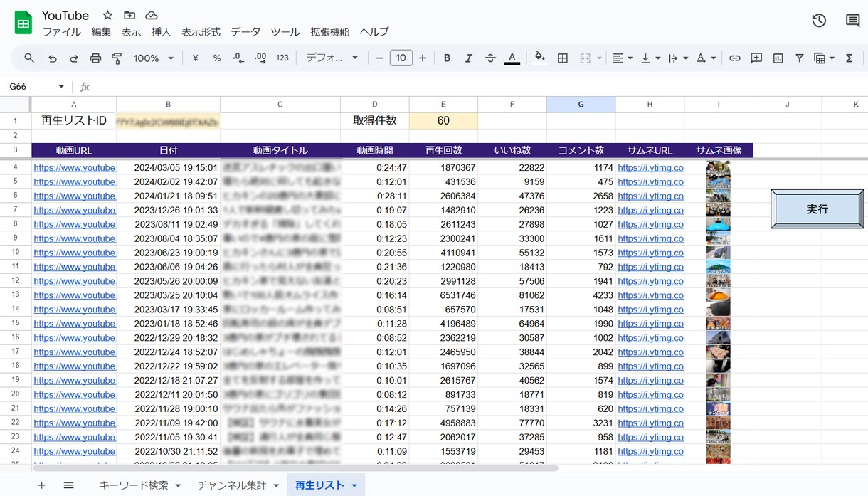Activate the paint format tool
This screenshot has height=496, width=868.
[117, 58]
